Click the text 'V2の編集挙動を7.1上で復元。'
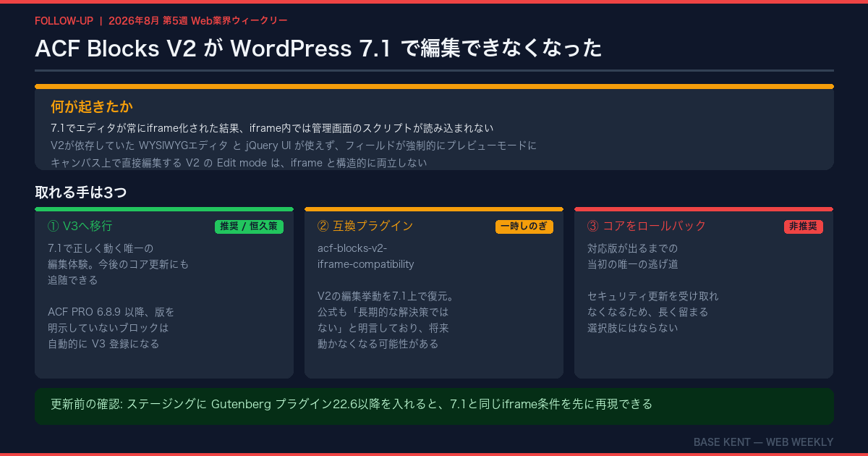 click(x=386, y=296)
